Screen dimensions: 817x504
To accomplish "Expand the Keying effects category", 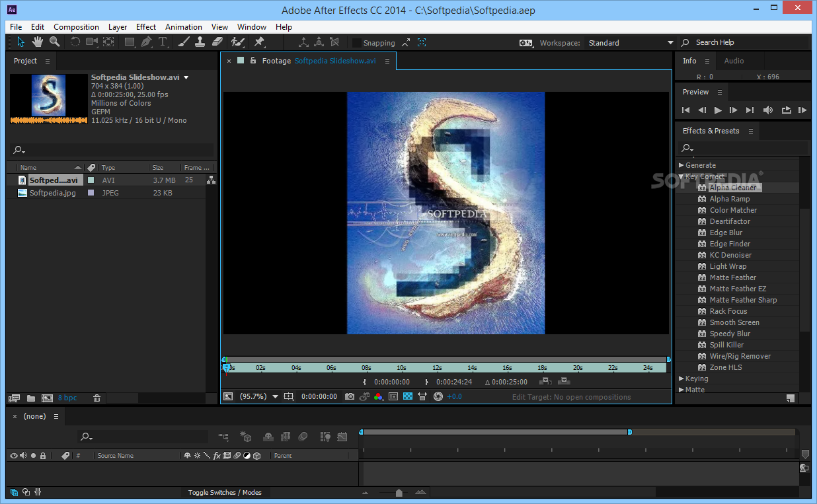I will (681, 378).
